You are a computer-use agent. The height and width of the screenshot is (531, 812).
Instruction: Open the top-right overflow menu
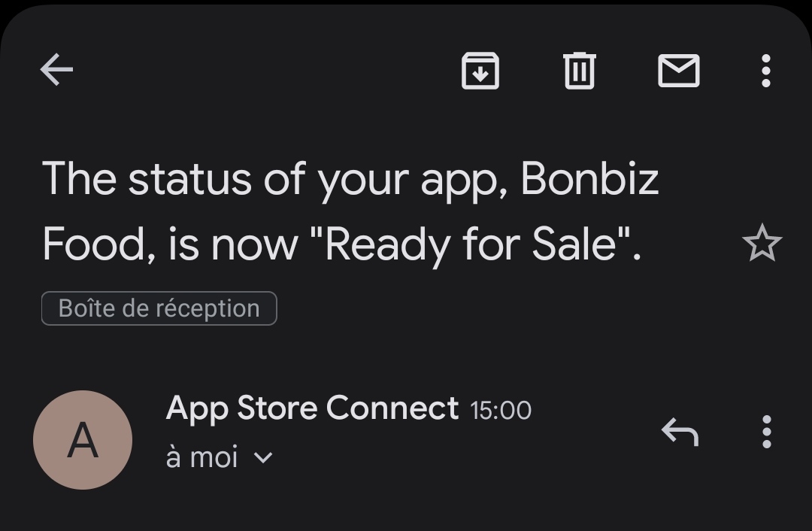pyautogui.click(x=765, y=71)
